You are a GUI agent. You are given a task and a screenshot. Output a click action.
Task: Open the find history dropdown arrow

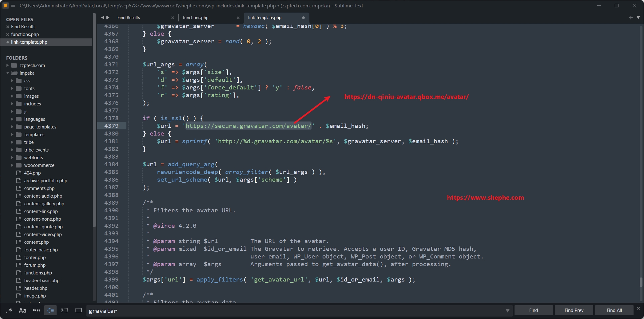pos(507,311)
